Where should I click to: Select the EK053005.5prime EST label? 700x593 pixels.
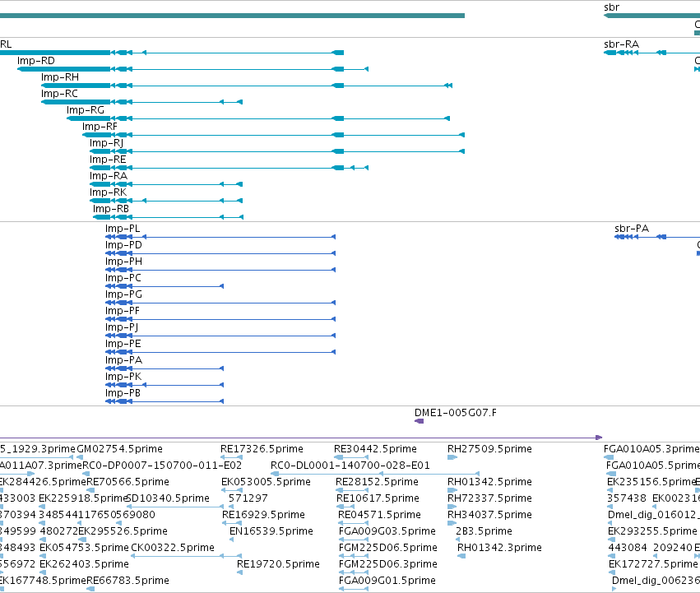pos(266,482)
